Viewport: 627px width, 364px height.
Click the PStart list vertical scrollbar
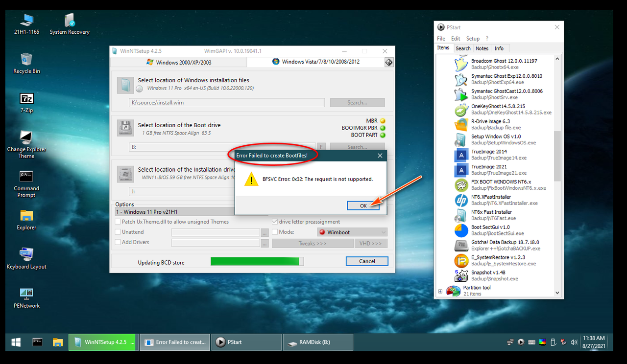[557, 156]
